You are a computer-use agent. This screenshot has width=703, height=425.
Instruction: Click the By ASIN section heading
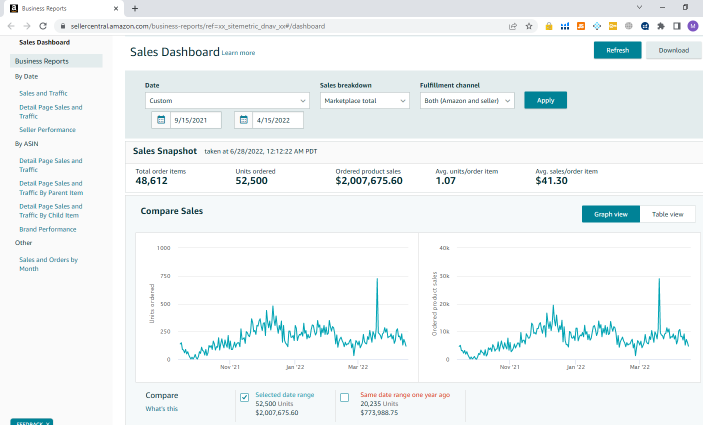(26, 143)
